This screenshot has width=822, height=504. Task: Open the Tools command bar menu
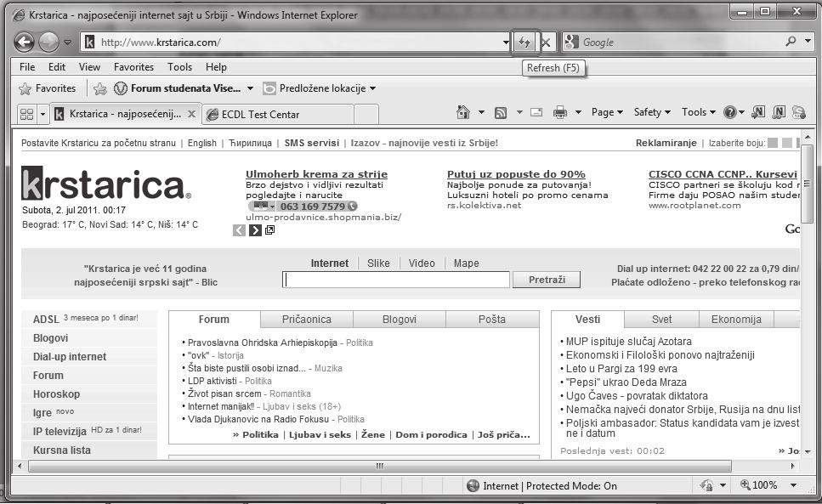click(x=698, y=112)
